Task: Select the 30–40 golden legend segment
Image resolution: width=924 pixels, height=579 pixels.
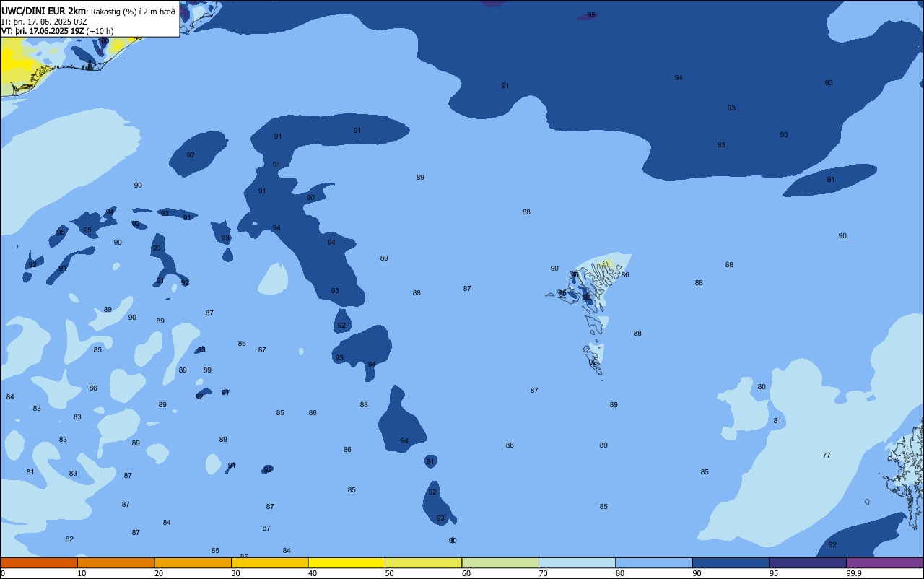Action: pyautogui.click(x=269, y=562)
